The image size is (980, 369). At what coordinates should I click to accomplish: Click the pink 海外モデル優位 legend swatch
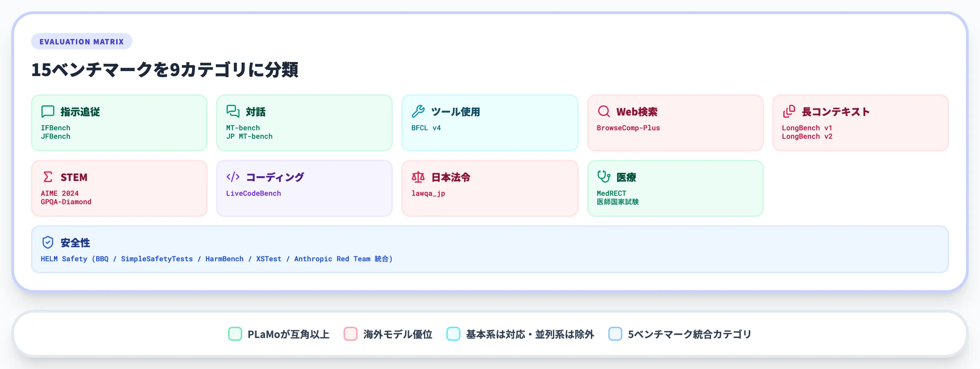[x=350, y=334]
